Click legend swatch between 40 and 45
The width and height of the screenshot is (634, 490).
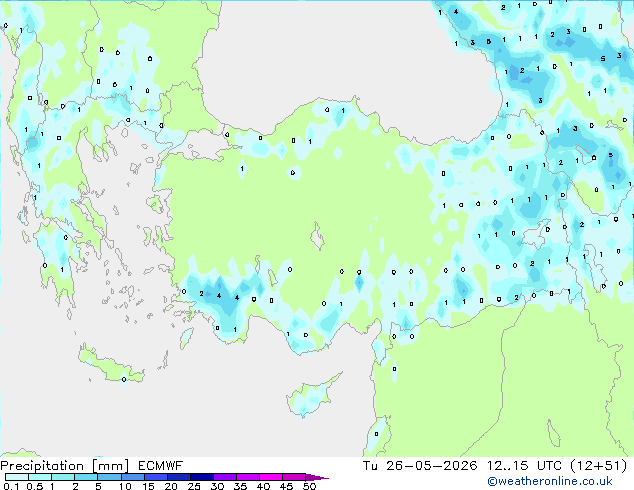coord(271,477)
